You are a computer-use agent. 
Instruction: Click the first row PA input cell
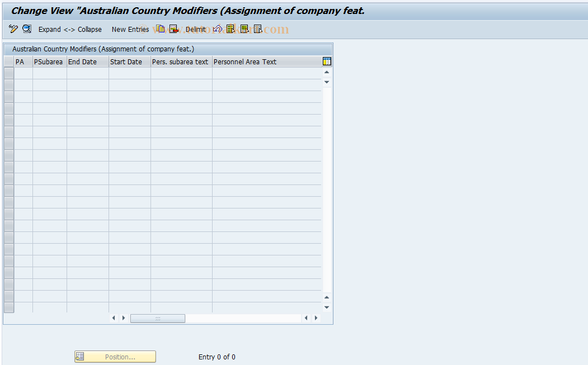coord(23,73)
